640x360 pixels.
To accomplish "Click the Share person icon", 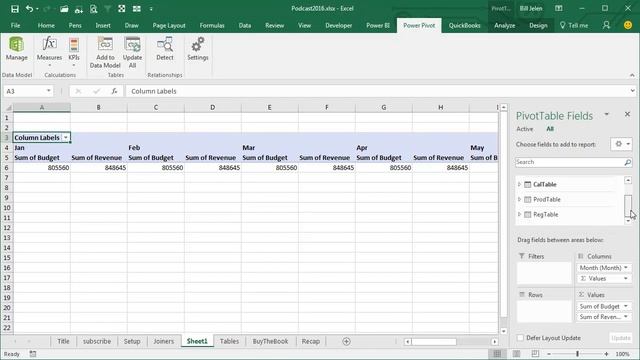I will click(x=607, y=25).
